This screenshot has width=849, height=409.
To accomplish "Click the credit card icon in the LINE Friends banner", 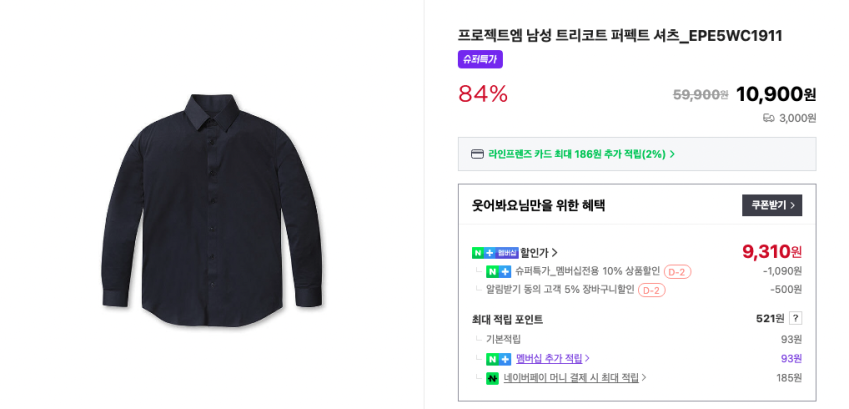I will (477, 154).
